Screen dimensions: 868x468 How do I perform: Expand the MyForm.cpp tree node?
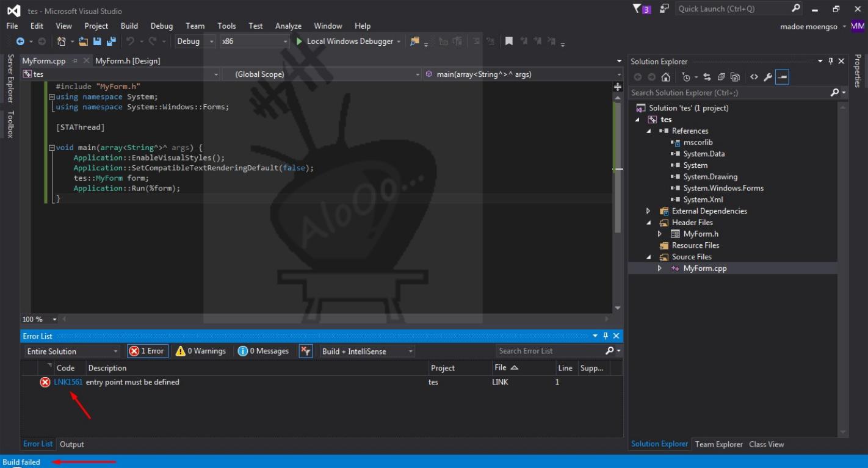(x=659, y=268)
